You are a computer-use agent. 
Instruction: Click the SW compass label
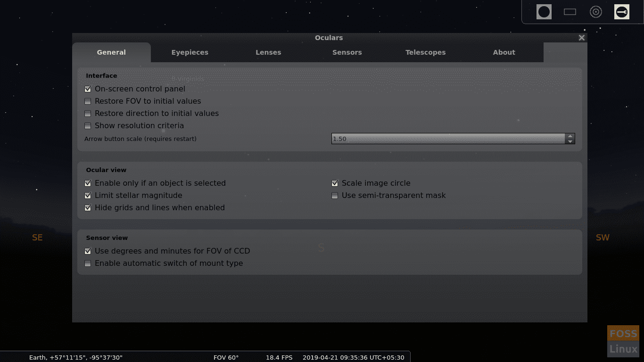[603, 238]
